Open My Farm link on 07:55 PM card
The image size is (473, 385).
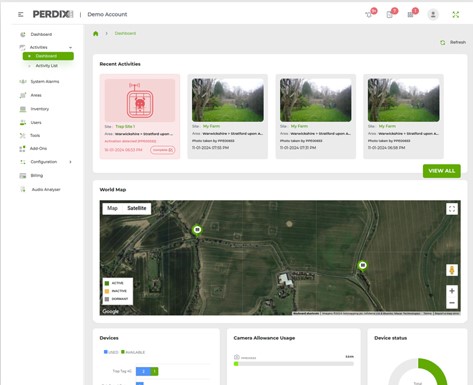click(211, 126)
